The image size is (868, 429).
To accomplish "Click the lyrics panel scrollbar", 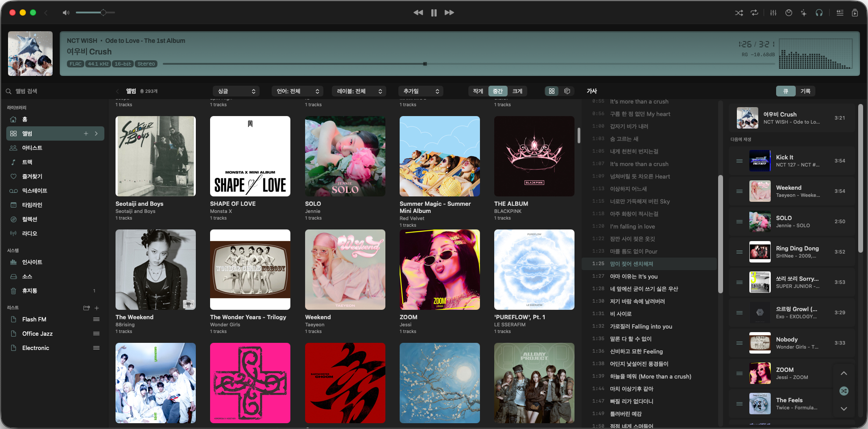I will coord(720,234).
